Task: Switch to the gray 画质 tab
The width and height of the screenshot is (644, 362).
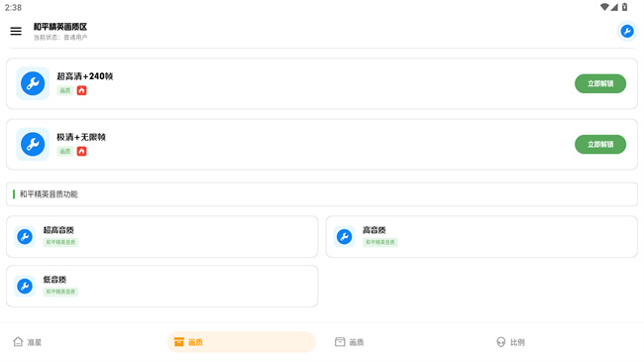Action: (350, 342)
